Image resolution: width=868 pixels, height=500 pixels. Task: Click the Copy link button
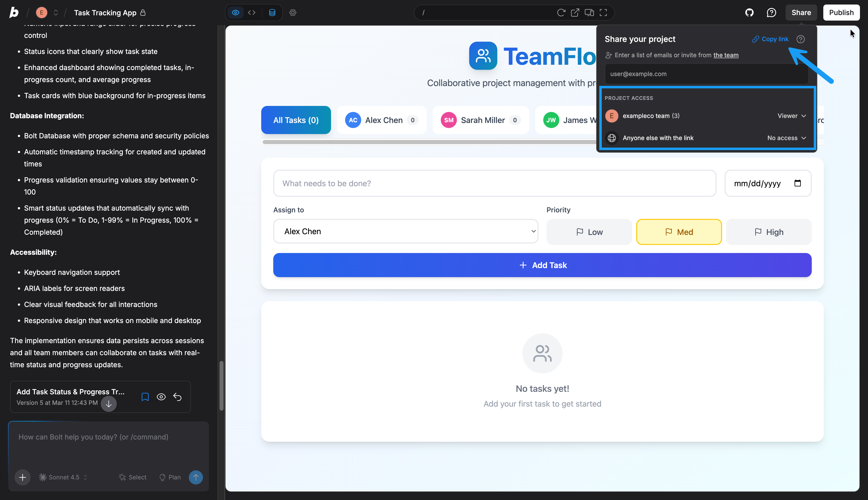770,39
